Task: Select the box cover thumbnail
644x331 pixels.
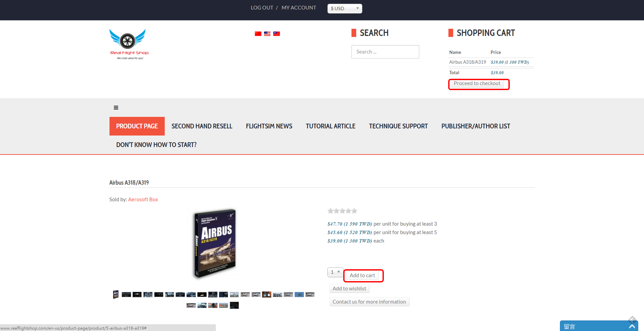Action: tap(116, 294)
